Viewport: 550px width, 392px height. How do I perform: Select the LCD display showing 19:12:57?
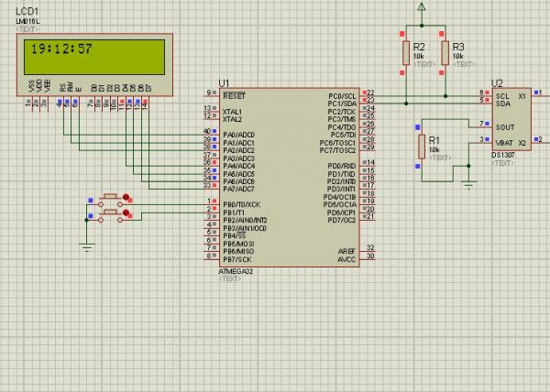click(94, 57)
